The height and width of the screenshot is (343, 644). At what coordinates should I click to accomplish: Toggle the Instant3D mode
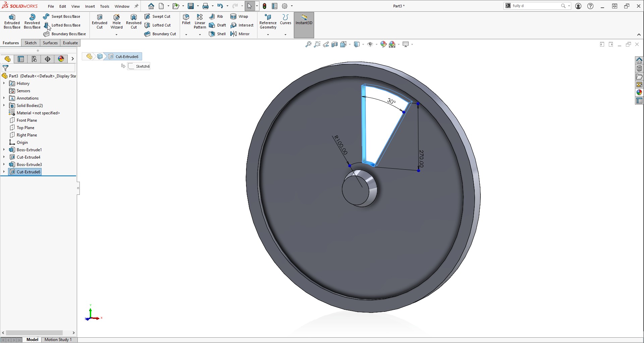303,21
